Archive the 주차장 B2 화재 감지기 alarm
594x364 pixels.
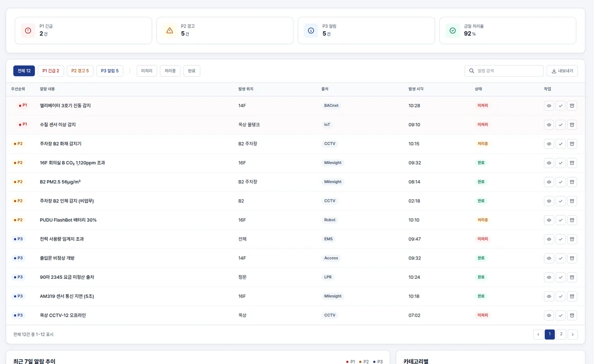coord(571,144)
